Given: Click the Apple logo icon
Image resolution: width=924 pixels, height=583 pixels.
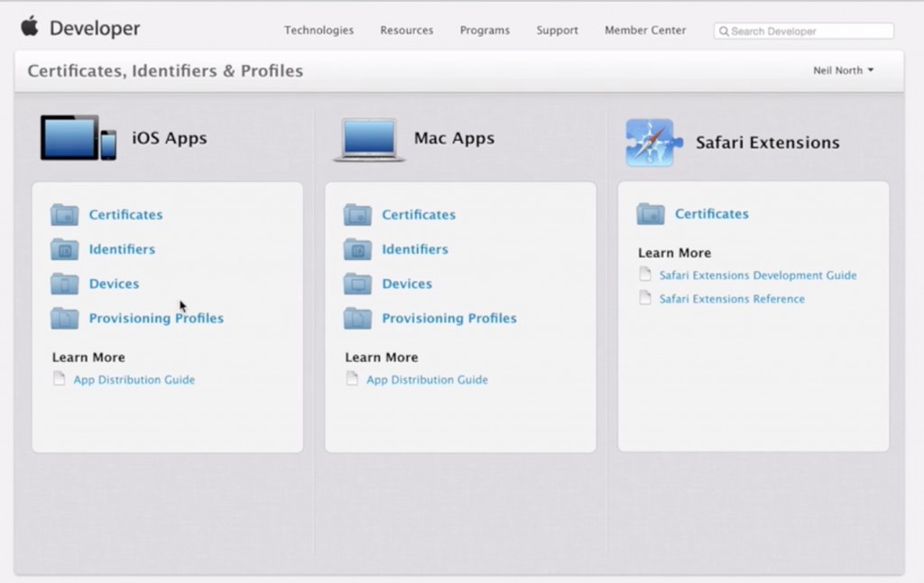Looking at the screenshot, I should click(x=30, y=27).
